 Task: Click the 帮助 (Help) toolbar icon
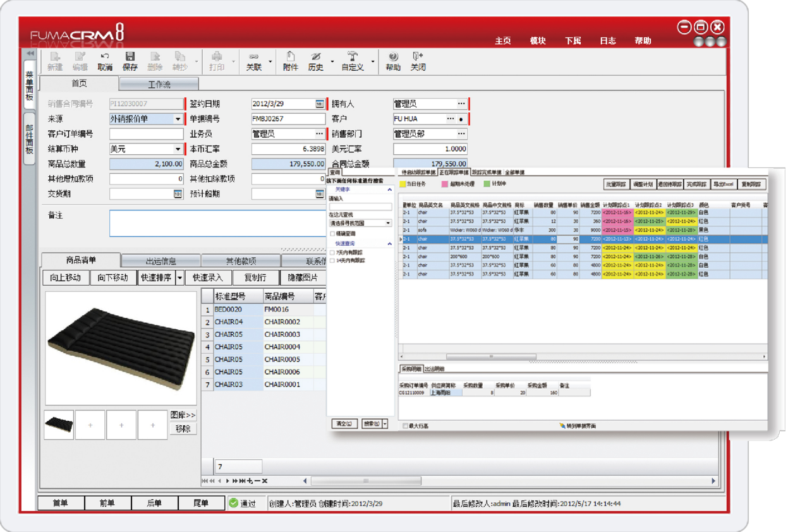coord(393,57)
